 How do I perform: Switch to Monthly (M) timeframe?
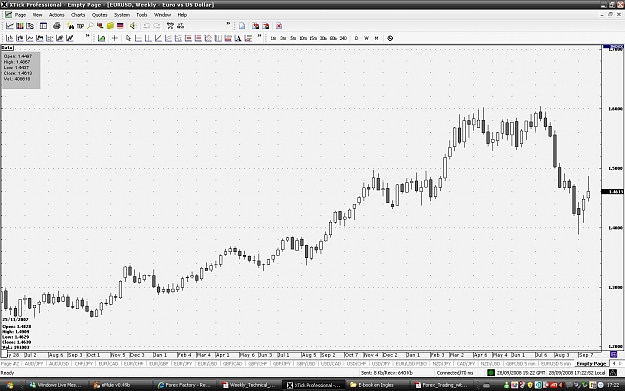pyautogui.click(x=376, y=38)
